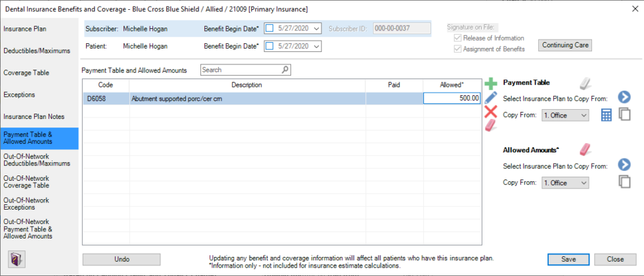Click the Allowed Amounts pink eraser icon
The height and width of the screenshot is (276, 644).
(586, 150)
